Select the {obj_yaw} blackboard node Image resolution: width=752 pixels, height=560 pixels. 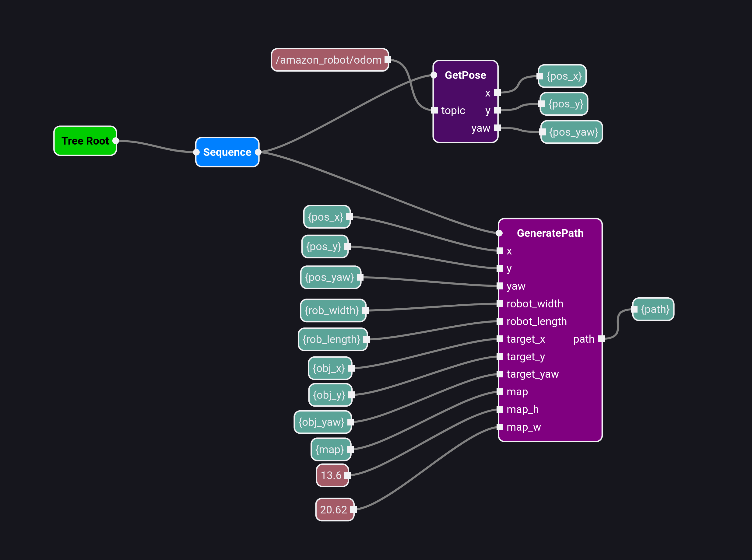click(323, 422)
